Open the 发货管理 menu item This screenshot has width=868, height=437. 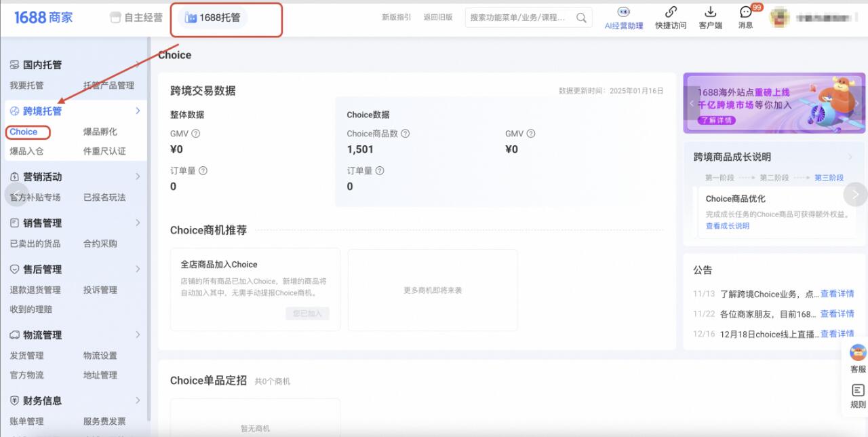pos(26,356)
